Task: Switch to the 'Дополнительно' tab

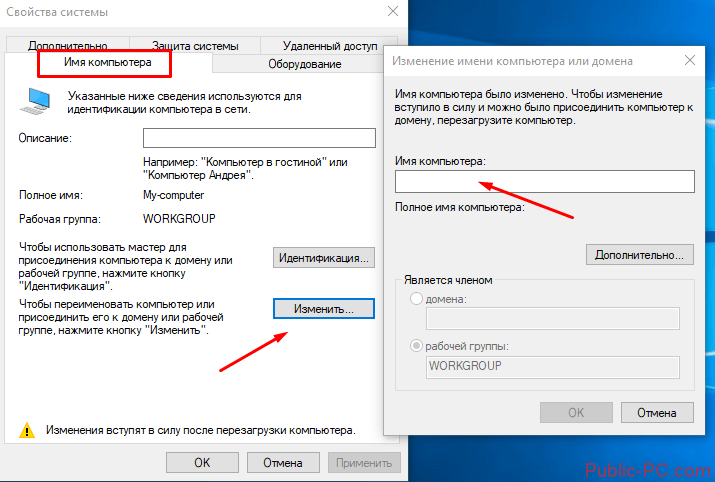Action: coord(68,46)
